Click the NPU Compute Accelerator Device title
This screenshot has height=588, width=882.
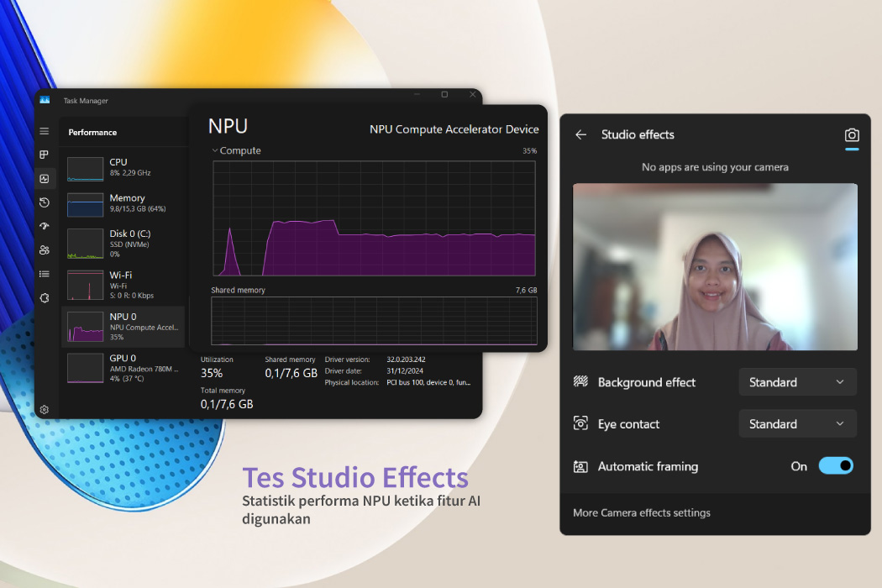[454, 129]
